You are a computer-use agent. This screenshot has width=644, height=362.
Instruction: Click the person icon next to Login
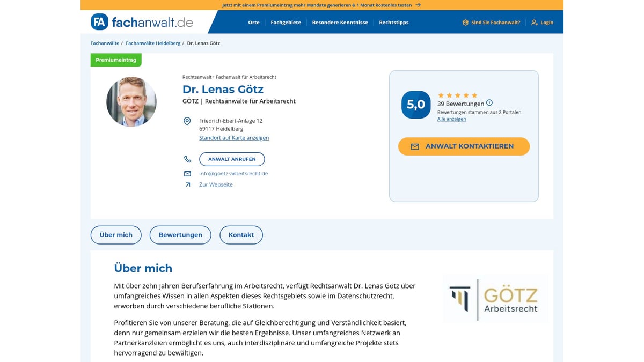click(x=533, y=22)
